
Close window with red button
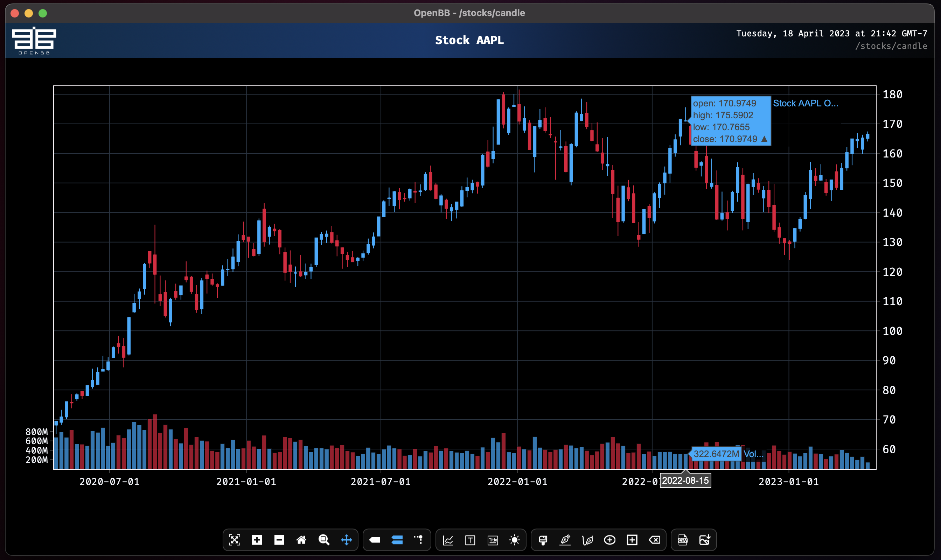tap(15, 13)
